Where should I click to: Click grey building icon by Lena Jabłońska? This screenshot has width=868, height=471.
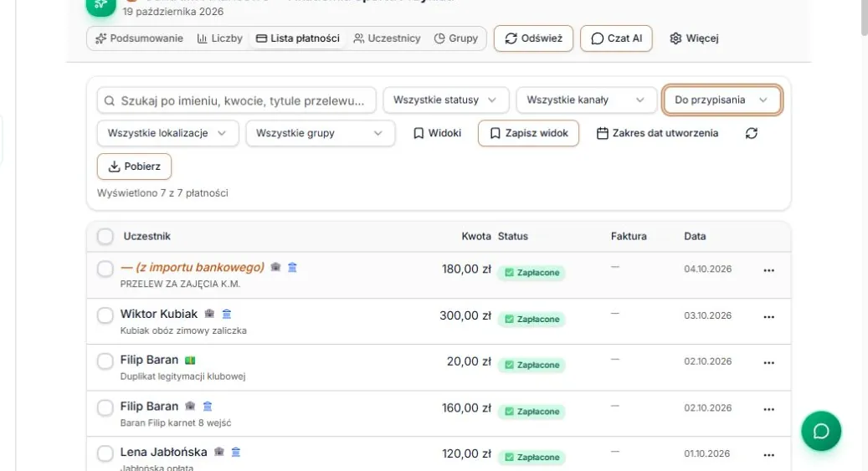click(219, 453)
